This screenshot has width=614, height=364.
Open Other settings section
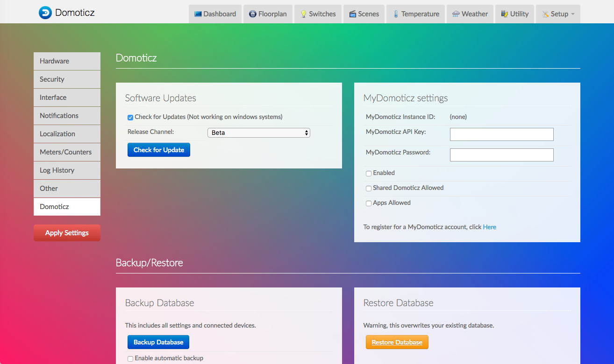(67, 189)
